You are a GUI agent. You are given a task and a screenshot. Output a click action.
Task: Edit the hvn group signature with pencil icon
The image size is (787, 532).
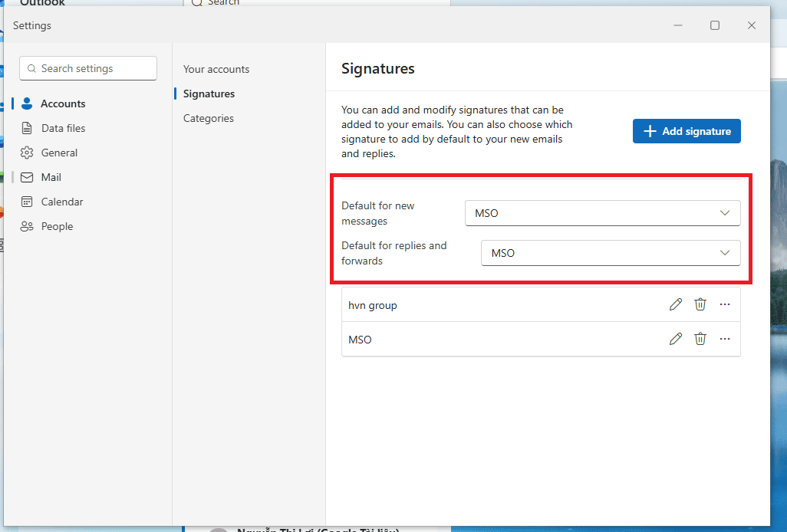point(676,304)
